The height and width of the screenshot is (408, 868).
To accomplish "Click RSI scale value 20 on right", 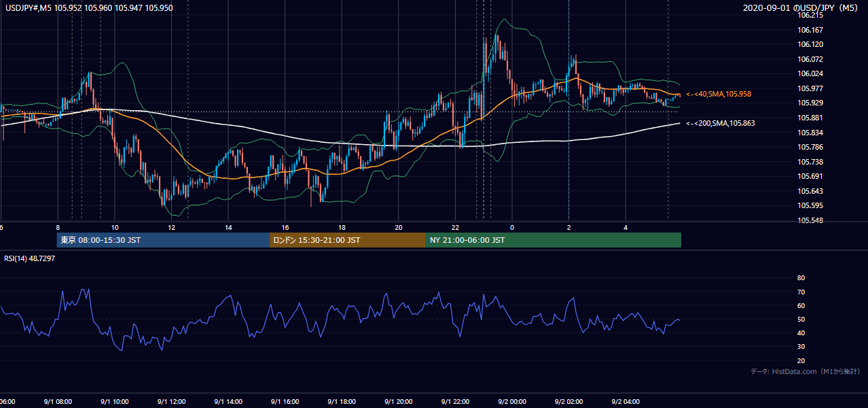I will tap(801, 361).
